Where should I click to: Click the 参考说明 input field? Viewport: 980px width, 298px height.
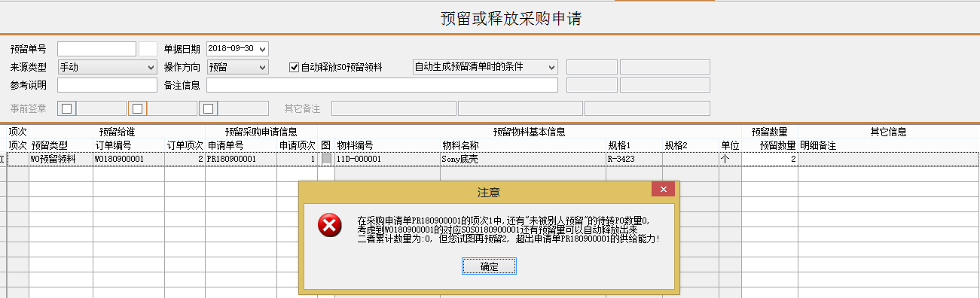[107, 85]
